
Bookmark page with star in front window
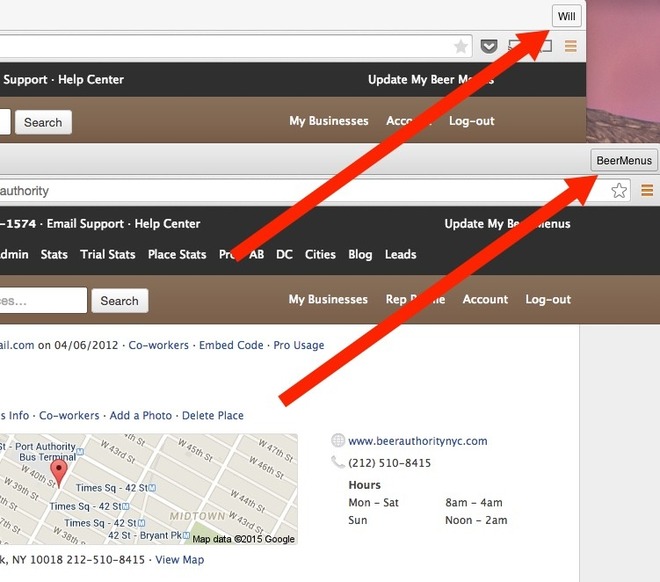point(619,191)
